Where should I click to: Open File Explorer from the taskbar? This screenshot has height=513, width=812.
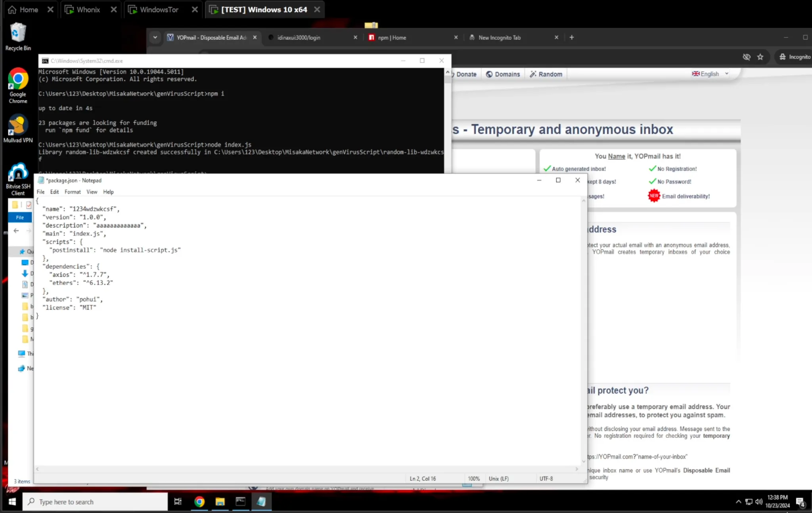(220, 502)
